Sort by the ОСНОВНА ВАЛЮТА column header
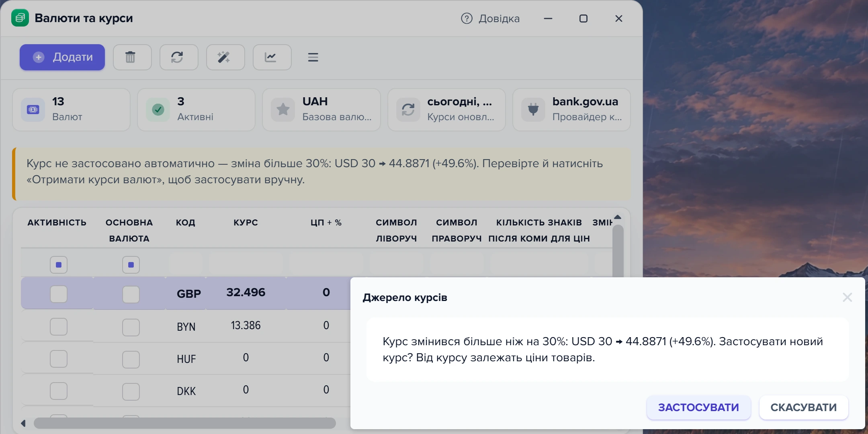The height and width of the screenshot is (434, 868). tap(129, 230)
